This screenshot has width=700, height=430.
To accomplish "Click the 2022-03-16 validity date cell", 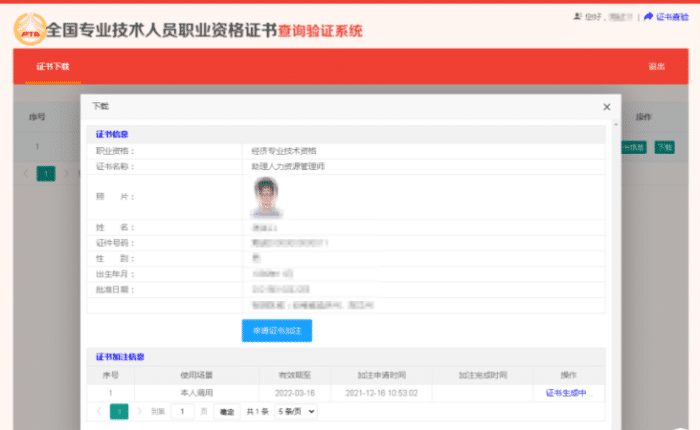I will coord(295,393).
